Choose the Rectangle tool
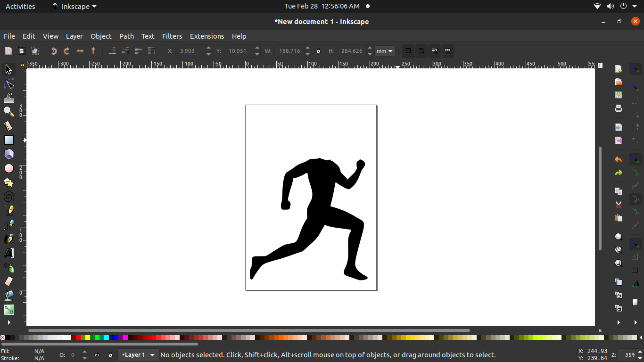 (8, 140)
